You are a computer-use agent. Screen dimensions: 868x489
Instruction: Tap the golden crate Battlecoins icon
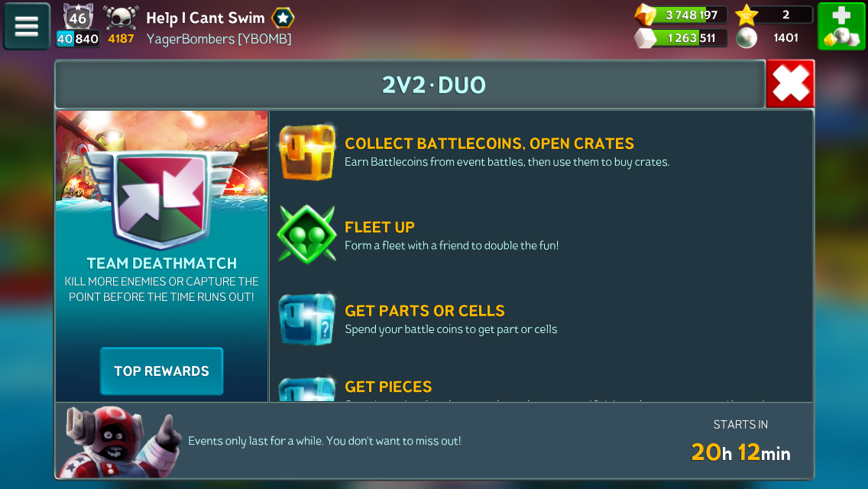[306, 152]
